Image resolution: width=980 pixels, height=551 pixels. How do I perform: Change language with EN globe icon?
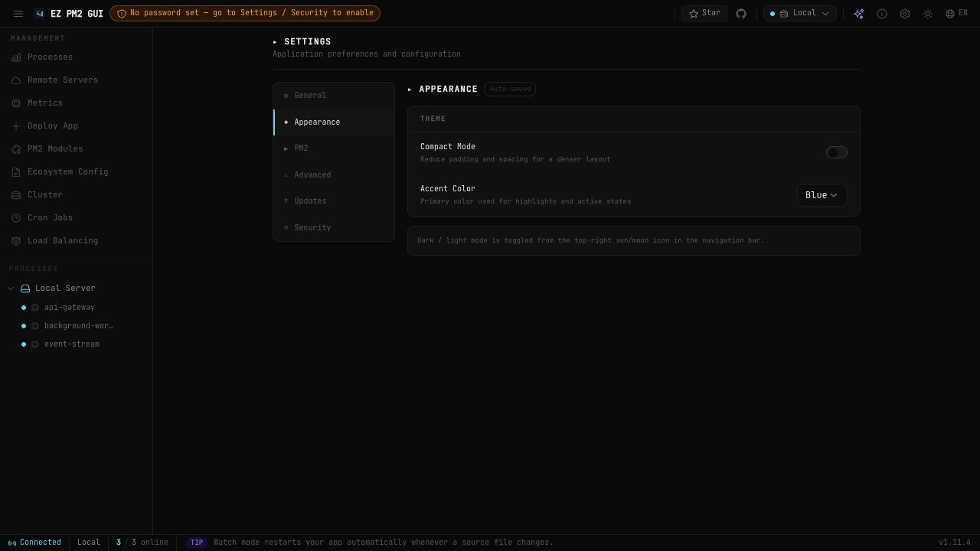tap(956, 13)
